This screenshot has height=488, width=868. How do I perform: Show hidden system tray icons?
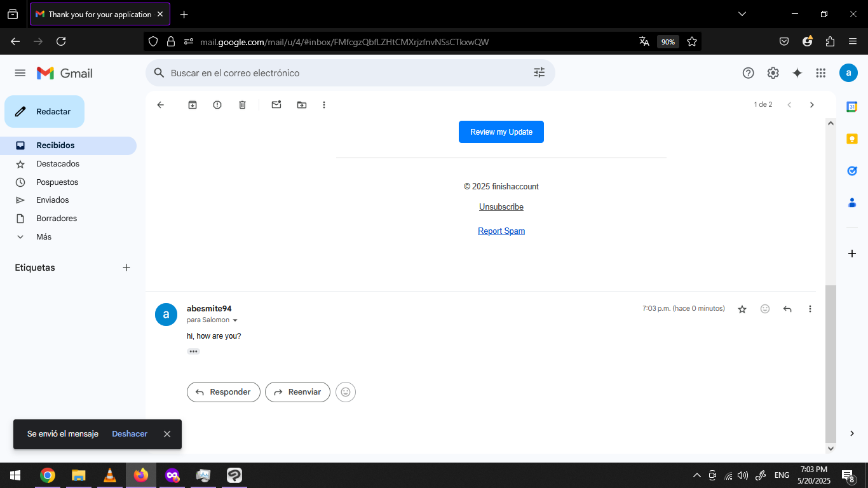coord(696,475)
